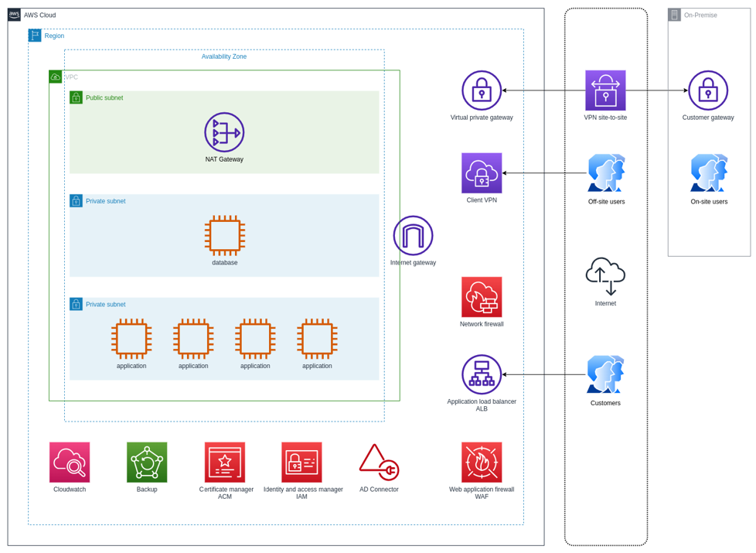The height and width of the screenshot is (553, 756).
Task: Click the 'Availability Zone' label
Action: [224, 56]
